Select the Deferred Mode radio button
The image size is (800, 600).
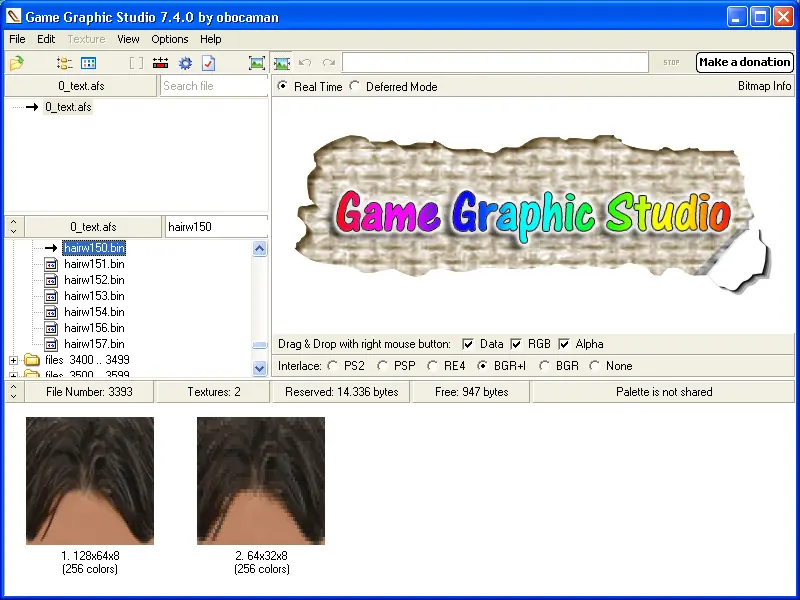(354, 86)
